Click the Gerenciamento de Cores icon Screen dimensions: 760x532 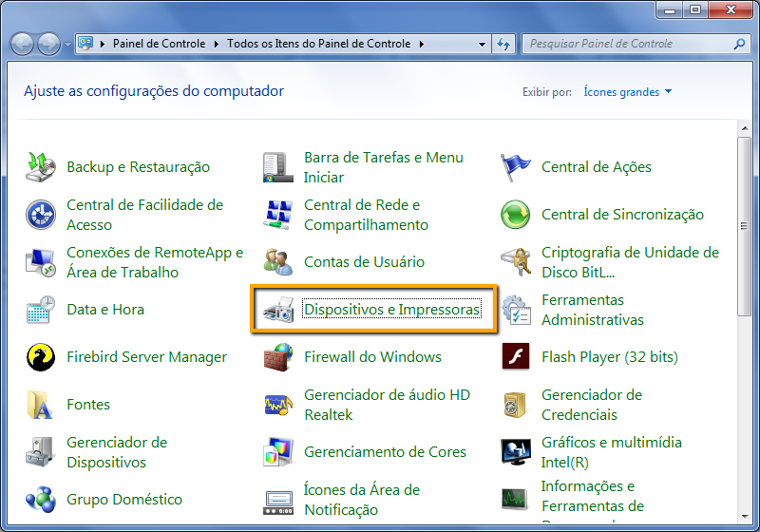(277, 452)
